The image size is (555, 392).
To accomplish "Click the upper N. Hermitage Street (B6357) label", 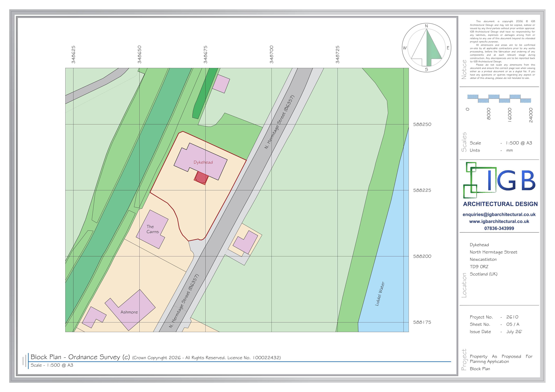I will click(x=279, y=122).
